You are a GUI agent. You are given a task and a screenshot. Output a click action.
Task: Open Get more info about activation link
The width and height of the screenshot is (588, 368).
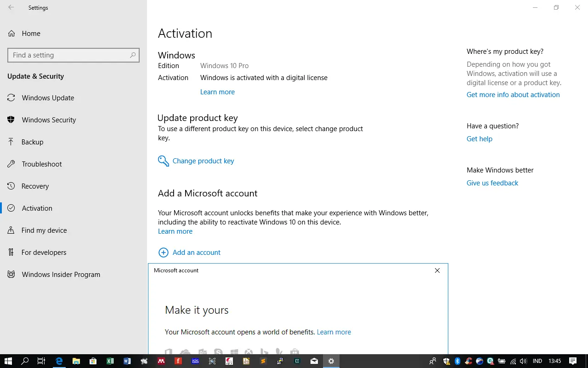[513, 95]
